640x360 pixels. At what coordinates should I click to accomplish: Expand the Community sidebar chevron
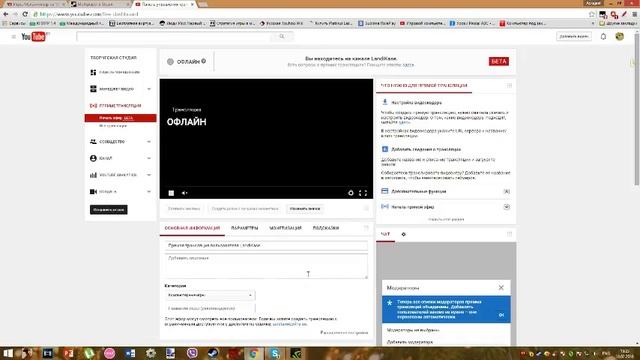click(x=149, y=142)
